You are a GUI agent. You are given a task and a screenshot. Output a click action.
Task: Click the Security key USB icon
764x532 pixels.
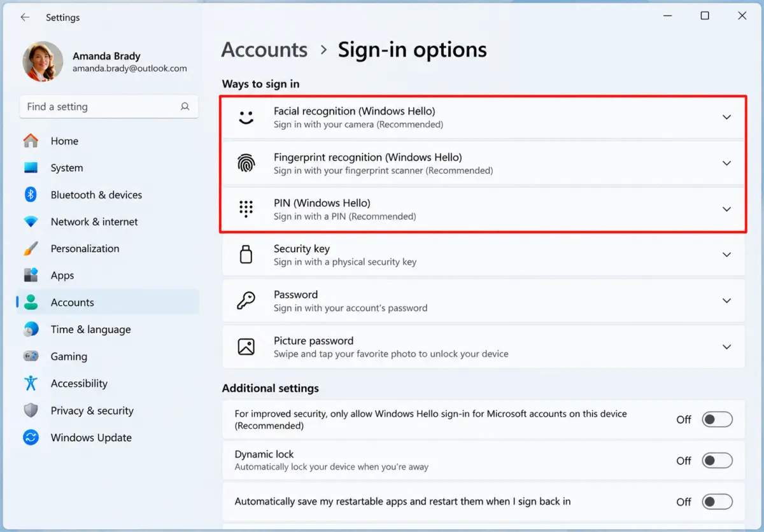coord(246,255)
